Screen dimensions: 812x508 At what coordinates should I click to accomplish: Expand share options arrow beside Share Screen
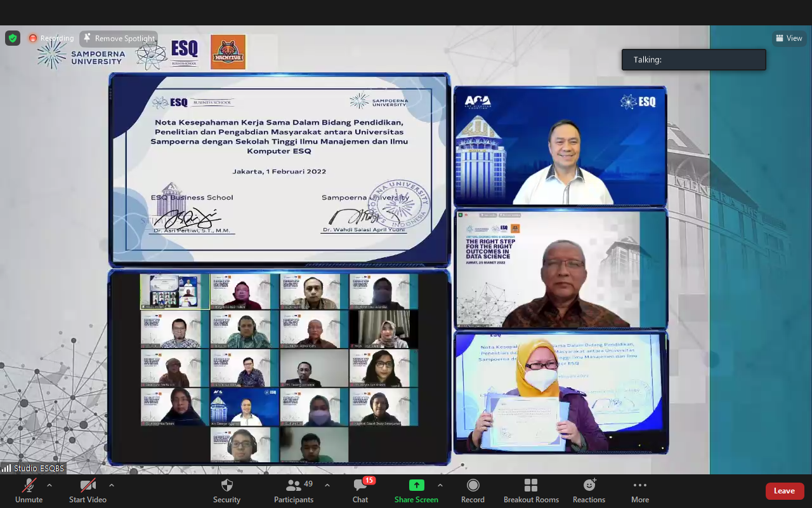(x=440, y=485)
